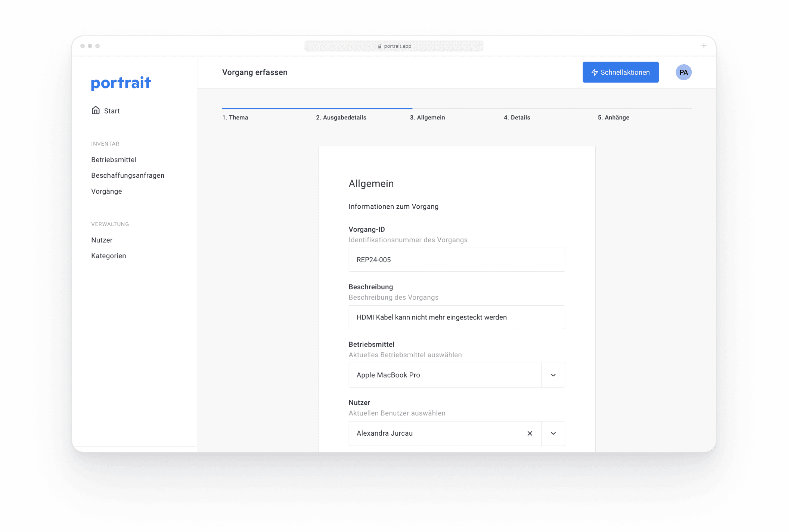788x532 pixels.
Task: Click the INVENTAR section label
Action: click(x=105, y=144)
